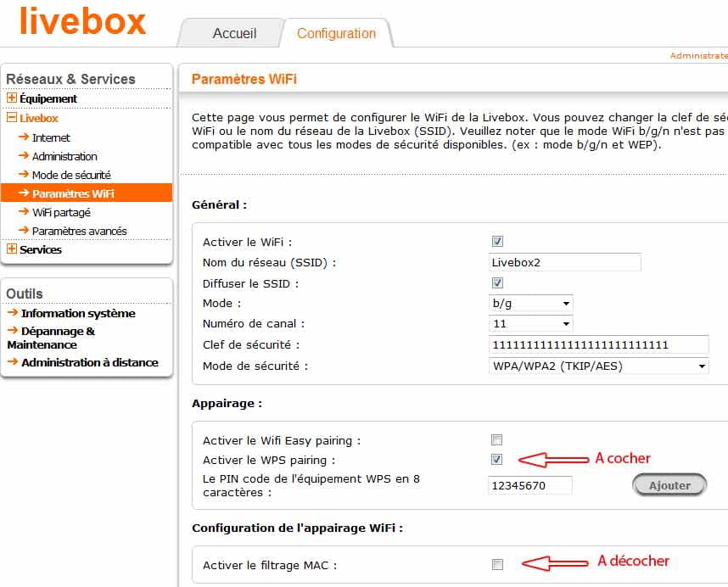The width and height of the screenshot is (728, 587).
Task: Open the Administration submenu item
Action: (x=64, y=156)
